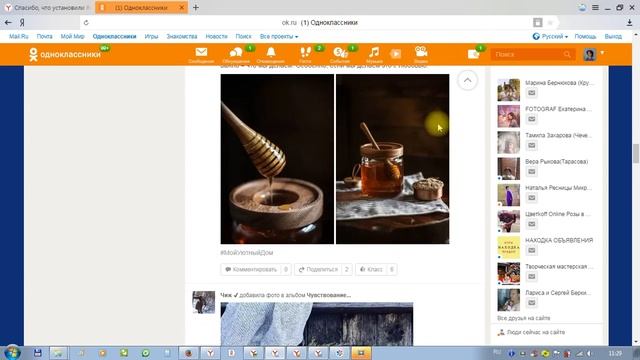Switch to the Спасибо, что установили tab
The width and height of the screenshot is (640, 360).
pos(47,7)
